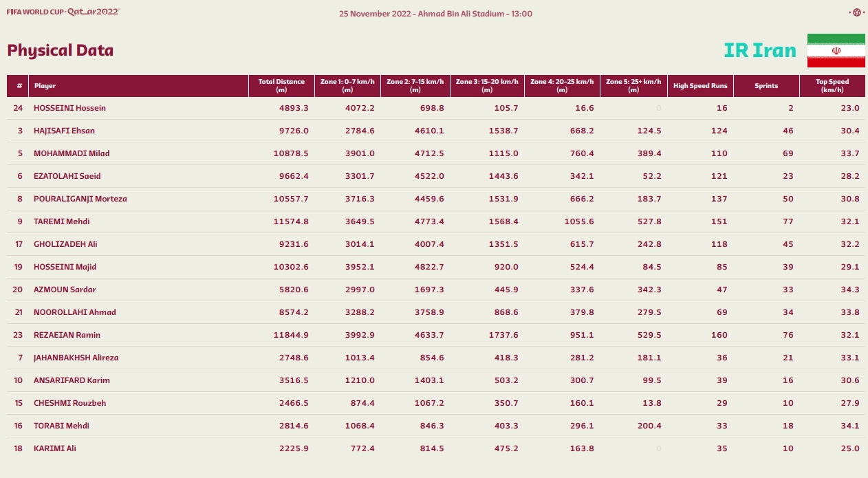Click the Zone 5: 25+ km/h header

coord(633,86)
